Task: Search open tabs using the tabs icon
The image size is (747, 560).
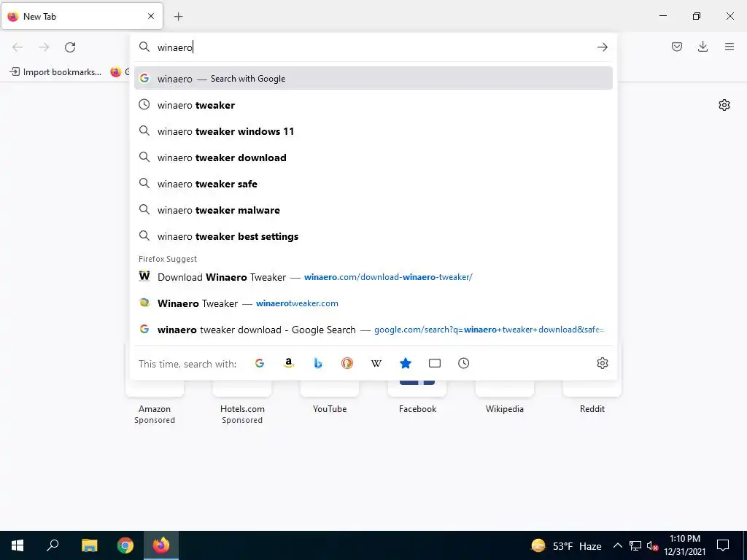Action: pyautogui.click(x=435, y=363)
